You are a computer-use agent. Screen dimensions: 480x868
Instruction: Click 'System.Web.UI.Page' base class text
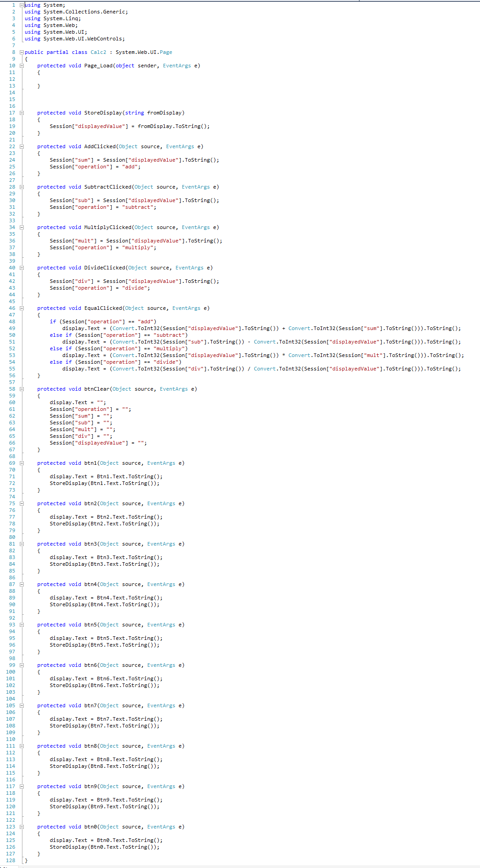coord(144,52)
